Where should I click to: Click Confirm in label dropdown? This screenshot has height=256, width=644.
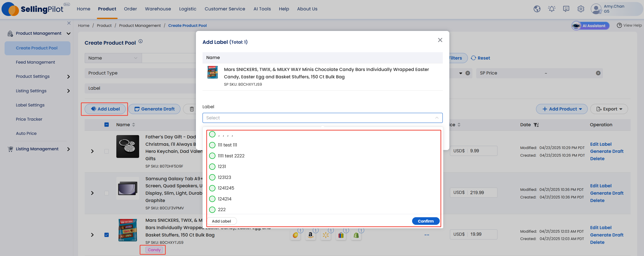point(426,221)
